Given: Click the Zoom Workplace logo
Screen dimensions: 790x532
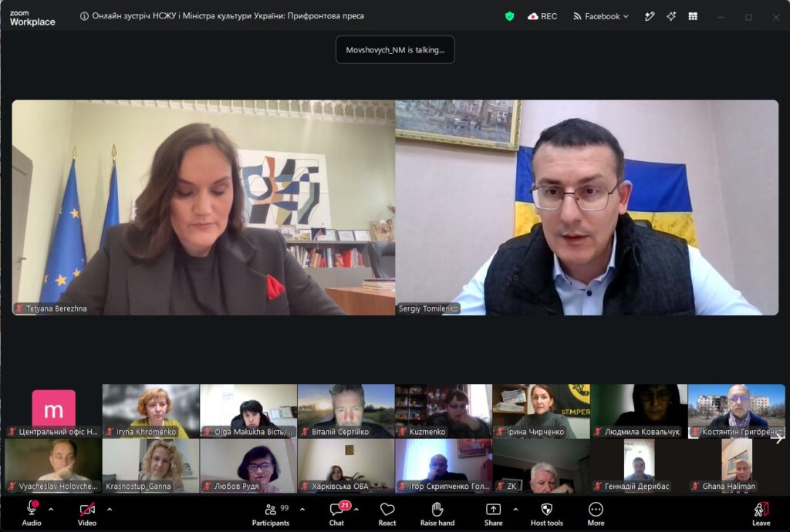Looking at the screenshot, I should [x=32, y=19].
